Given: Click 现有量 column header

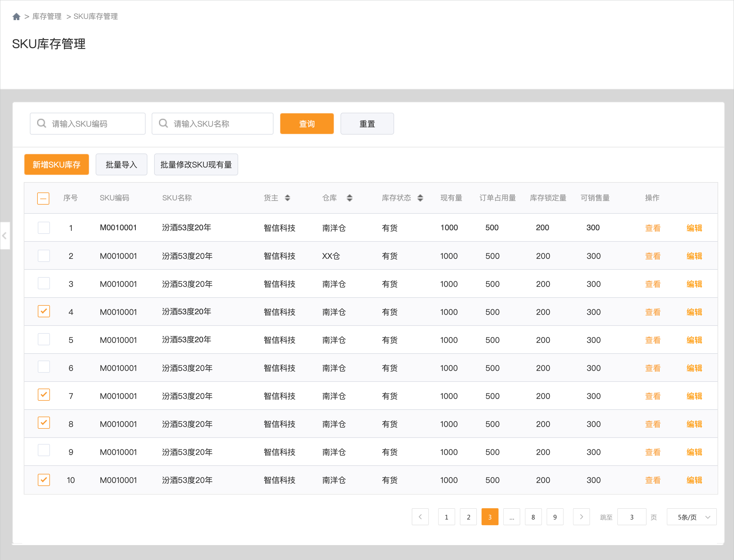Looking at the screenshot, I should [x=451, y=198].
